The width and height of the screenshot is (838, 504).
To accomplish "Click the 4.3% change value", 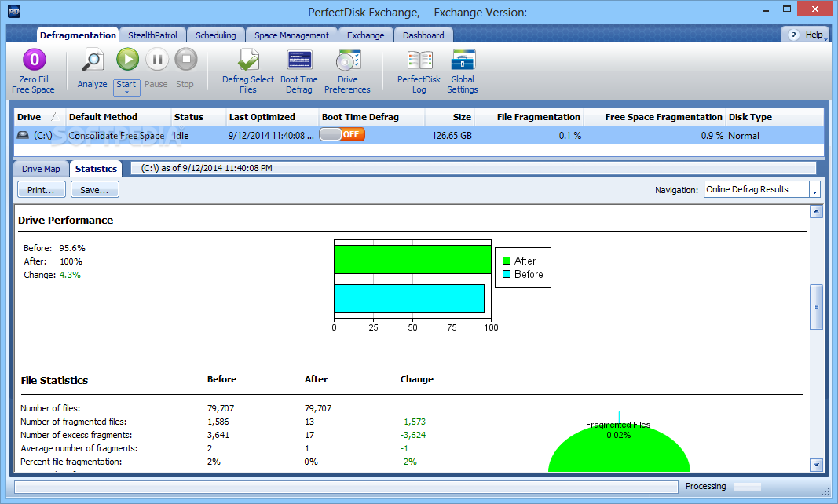I will [x=70, y=275].
